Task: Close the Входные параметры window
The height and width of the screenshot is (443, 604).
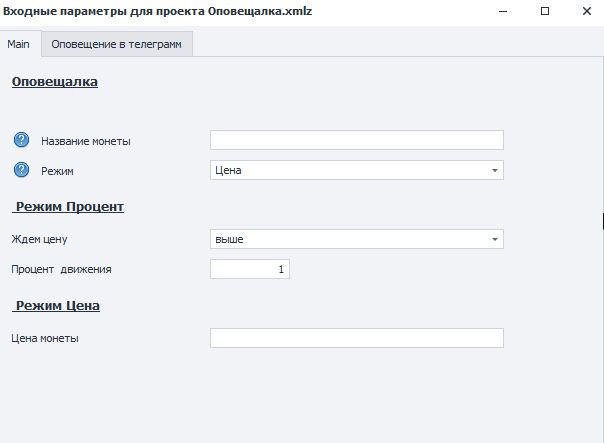Action: click(x=589, y=11)
